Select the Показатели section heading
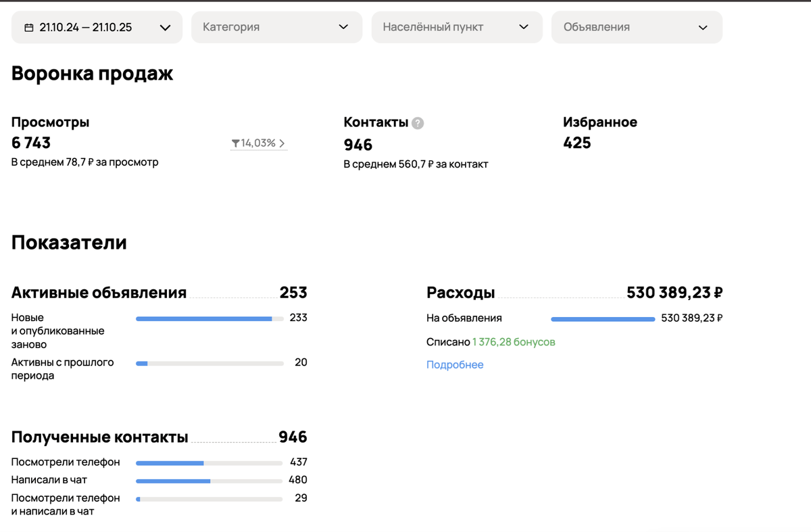The width and height of the screenshot is (811, 532). point(69,243)
